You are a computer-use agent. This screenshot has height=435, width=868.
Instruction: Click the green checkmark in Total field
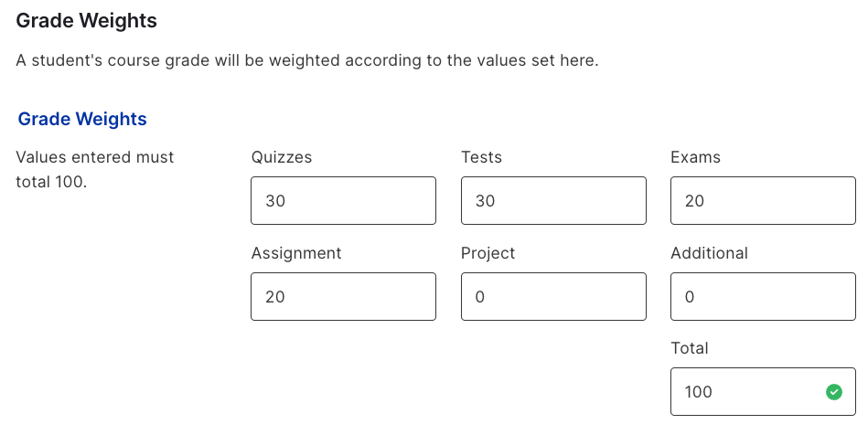pyautogui.click(x=833, y=392)
